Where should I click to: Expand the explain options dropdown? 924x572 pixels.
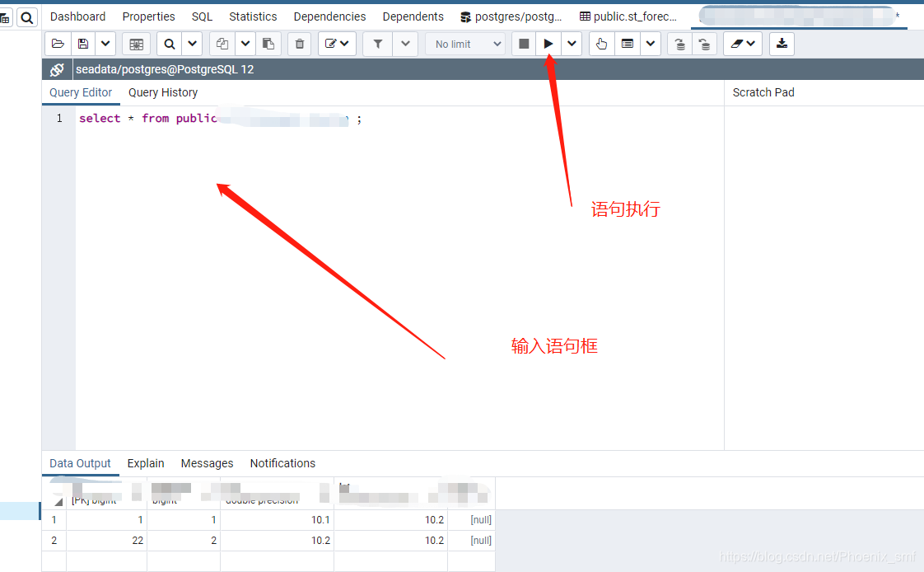(650, 44)
